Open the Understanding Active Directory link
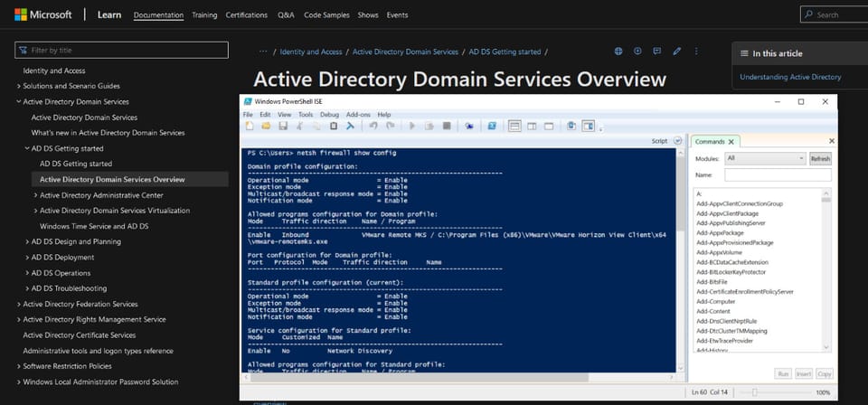This screenshot has height=405, width=868. 790,77
